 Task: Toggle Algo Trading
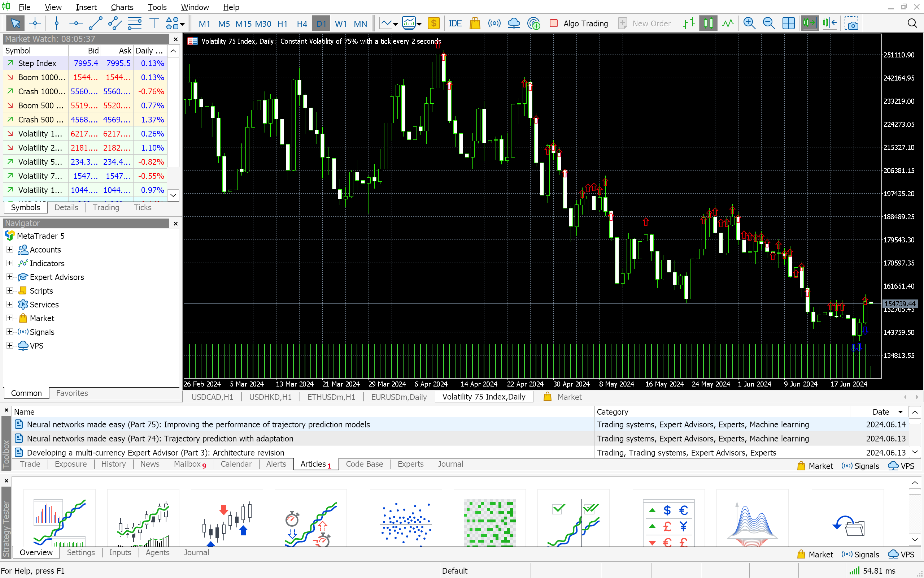579,23
